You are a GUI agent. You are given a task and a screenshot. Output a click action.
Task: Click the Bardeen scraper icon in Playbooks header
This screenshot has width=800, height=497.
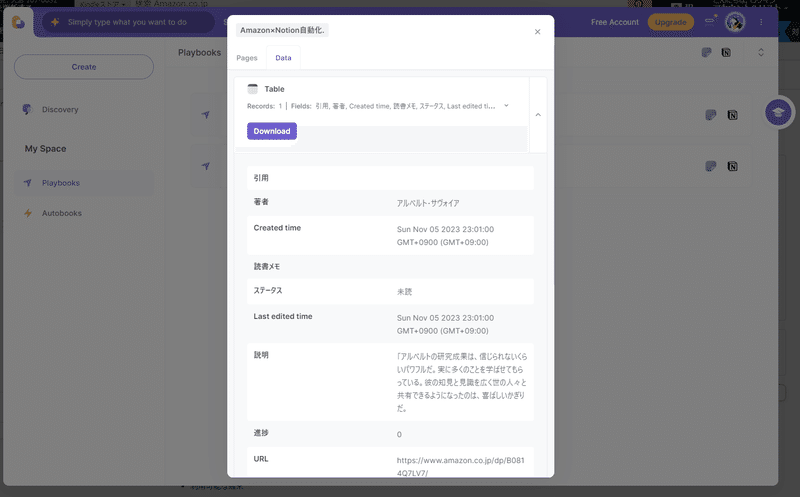pyautogui.click(x=707, y=52)
